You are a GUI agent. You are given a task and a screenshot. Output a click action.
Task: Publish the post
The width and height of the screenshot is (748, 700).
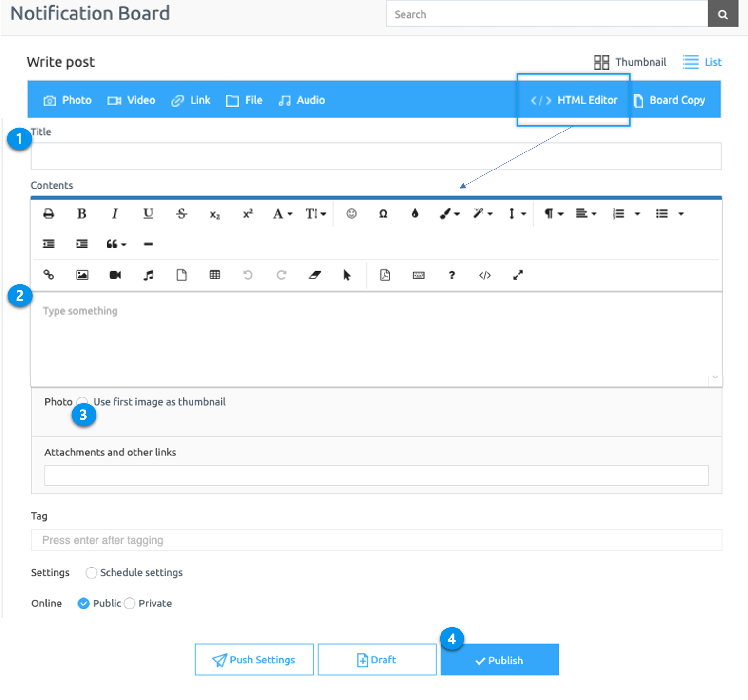(x=499, y=660)
